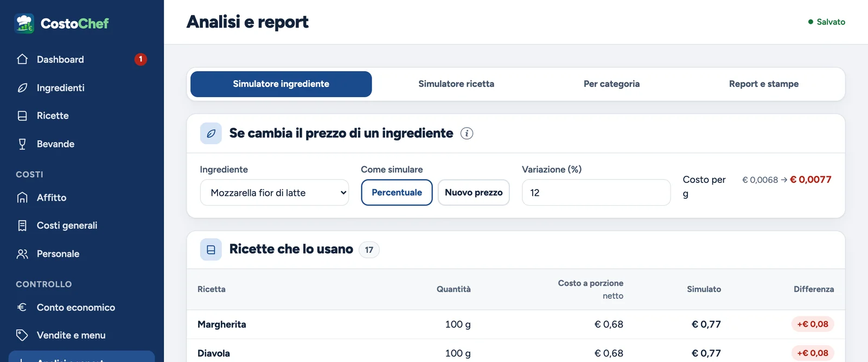Click the book icon beside Ricette che lo usano
Image resolution: width=868 pixels, height=362 pixels.
pos(211,250)
